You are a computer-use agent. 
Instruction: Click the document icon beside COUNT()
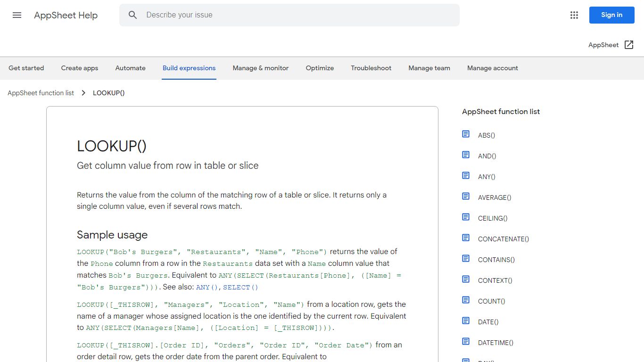point(466,300)
